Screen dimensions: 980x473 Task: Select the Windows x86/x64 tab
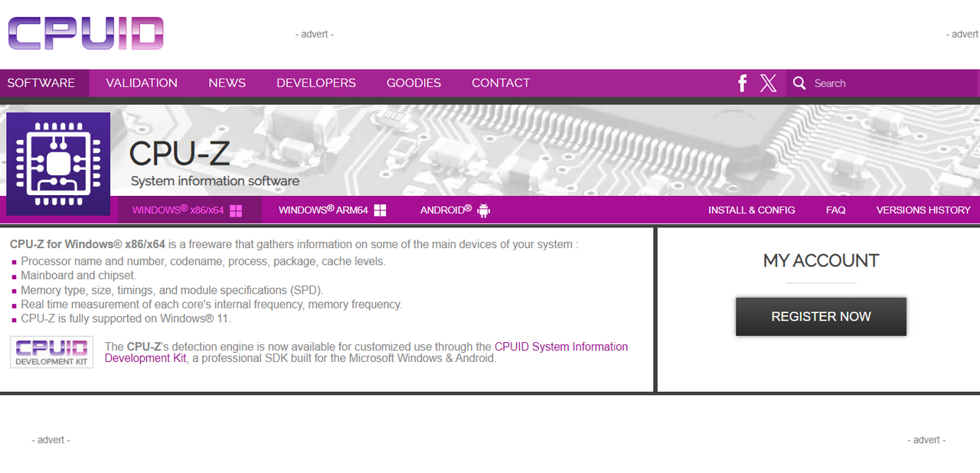(188, 210)
